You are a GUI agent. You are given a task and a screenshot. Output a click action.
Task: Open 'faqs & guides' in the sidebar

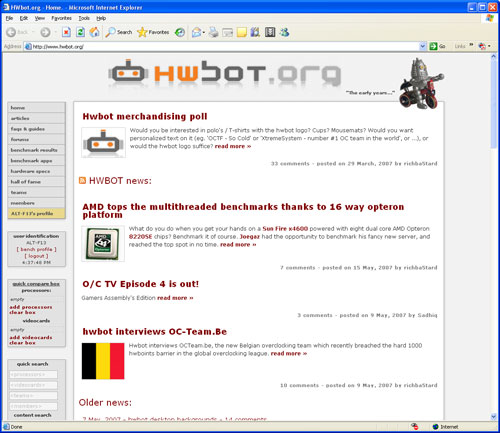(x=36, y=129)
